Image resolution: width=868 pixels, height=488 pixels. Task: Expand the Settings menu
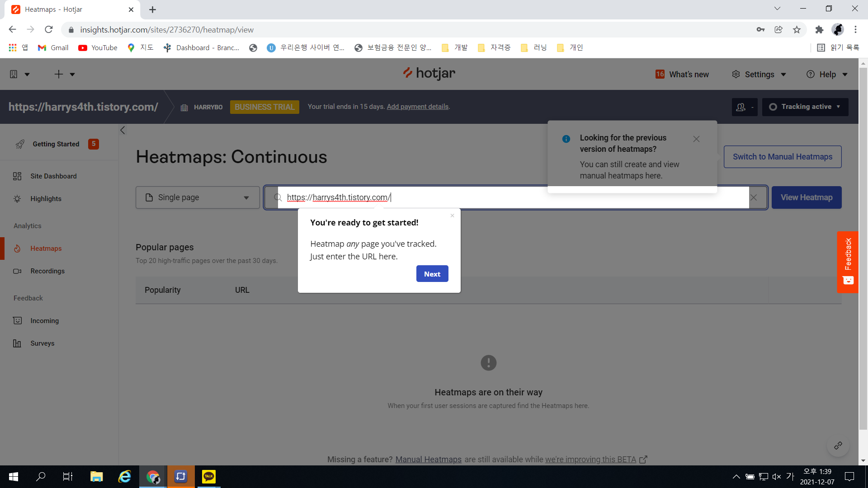tap(759, 75)
